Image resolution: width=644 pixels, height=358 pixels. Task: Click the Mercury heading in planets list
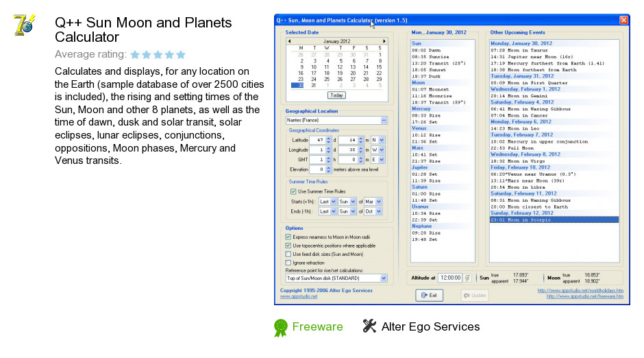pyautogui.click(x=421, y=109)
